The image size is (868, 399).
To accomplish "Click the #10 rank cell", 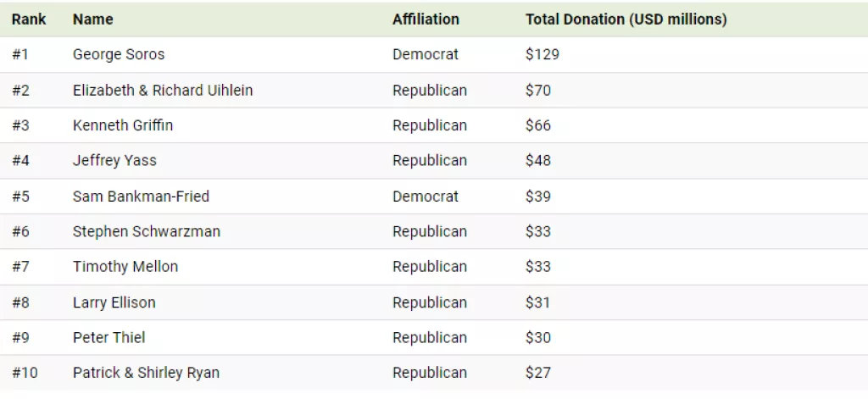I will click(x=25, y=373).
